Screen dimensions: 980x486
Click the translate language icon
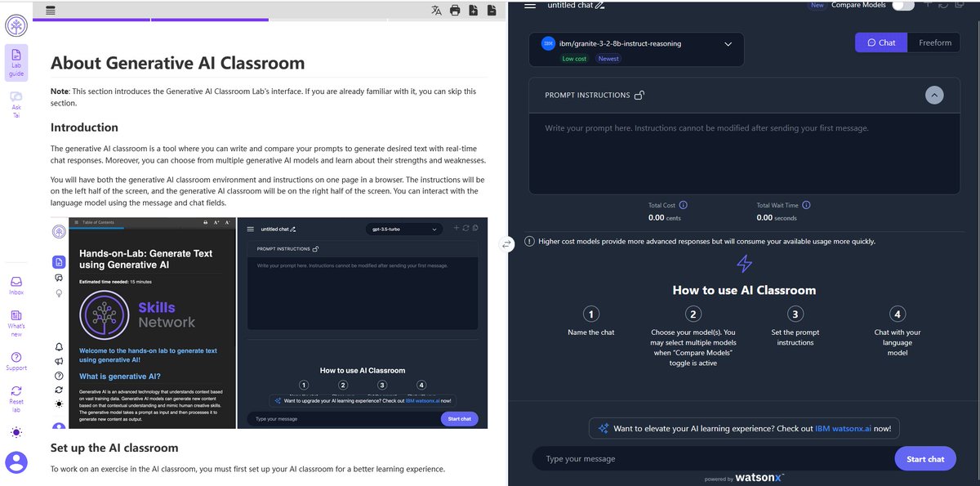click(x=437, y=11)
